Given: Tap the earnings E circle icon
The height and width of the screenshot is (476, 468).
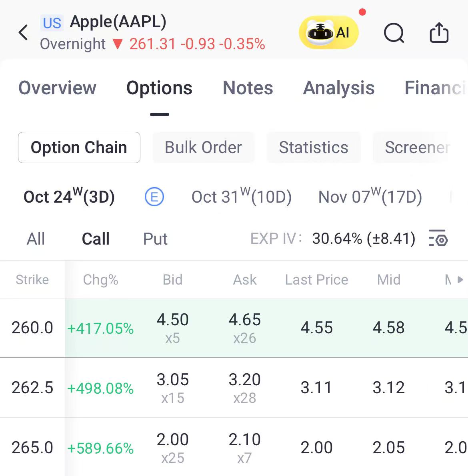Looking at the screenshot, I should 154,197.
